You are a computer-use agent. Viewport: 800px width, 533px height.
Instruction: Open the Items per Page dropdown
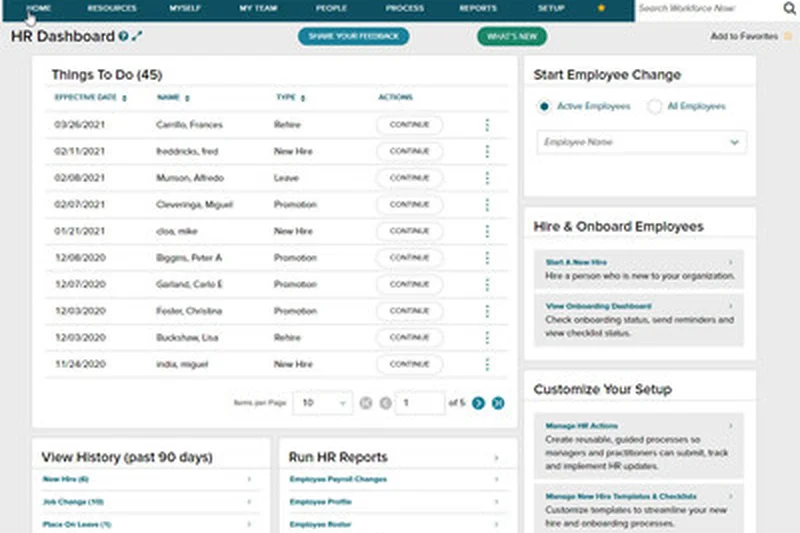coord(323,403)
